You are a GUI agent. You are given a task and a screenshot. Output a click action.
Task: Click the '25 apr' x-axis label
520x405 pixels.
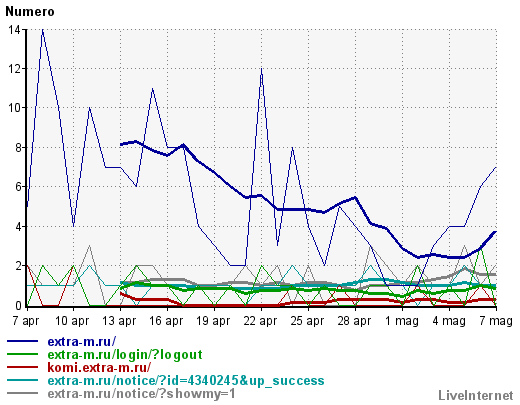coord(307,321)
